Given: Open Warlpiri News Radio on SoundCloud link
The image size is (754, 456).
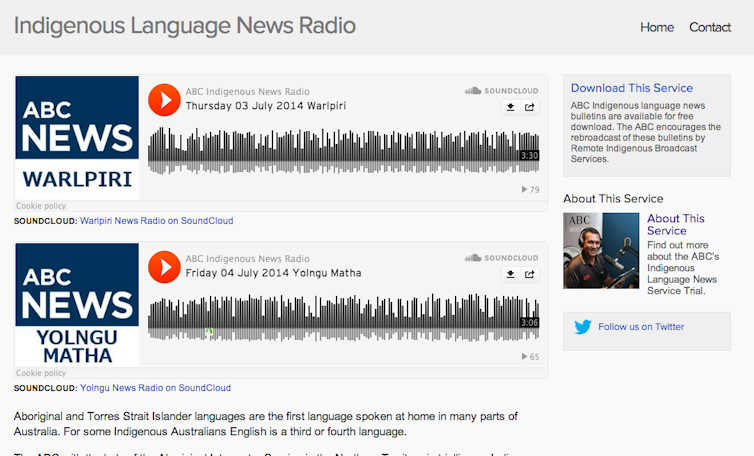Looking at the screenshot, I should 156,221.
